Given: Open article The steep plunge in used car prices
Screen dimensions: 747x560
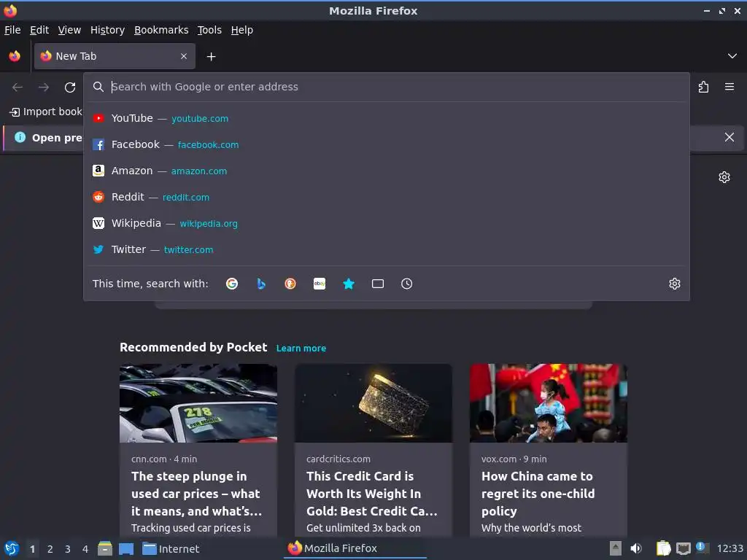Looking at the screenshot, I should (x=197, y=494).
